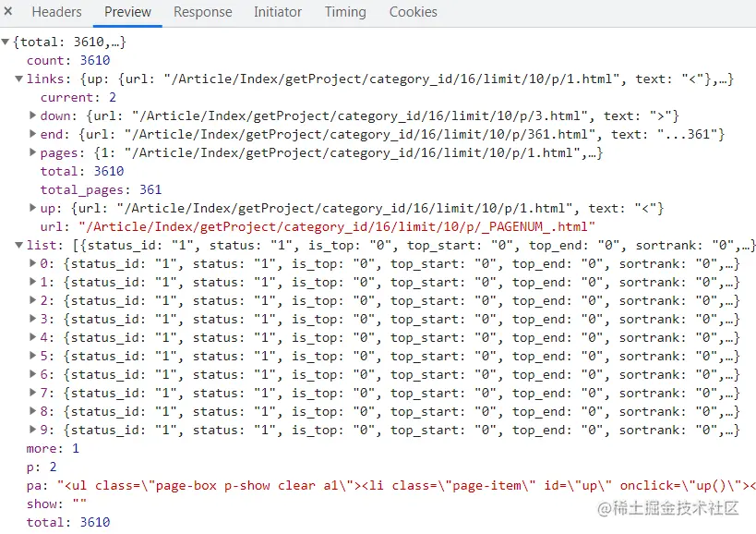Switch to the Headers tab
This screenshot has height=534, width=756.
[56, 12]
